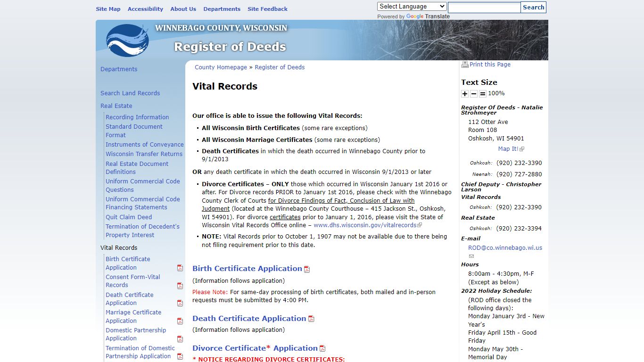Click Vital Records Oshkosh phone (920) 232-3390

(519, 207)
